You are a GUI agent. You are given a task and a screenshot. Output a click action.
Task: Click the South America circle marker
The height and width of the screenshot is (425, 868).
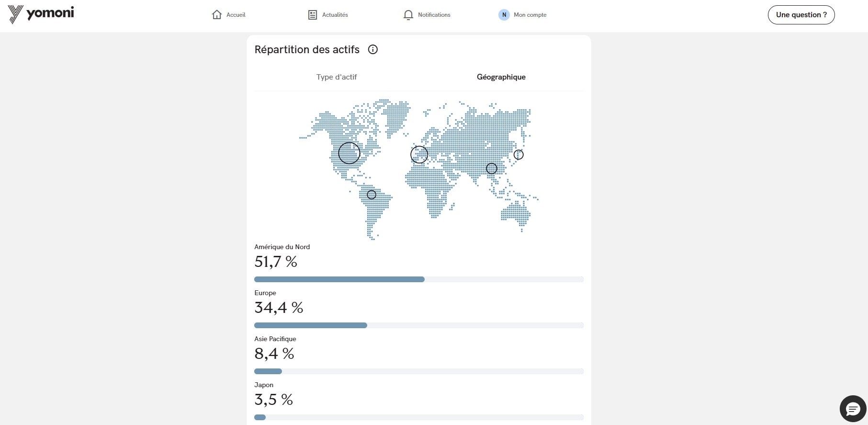coord(372,195)
